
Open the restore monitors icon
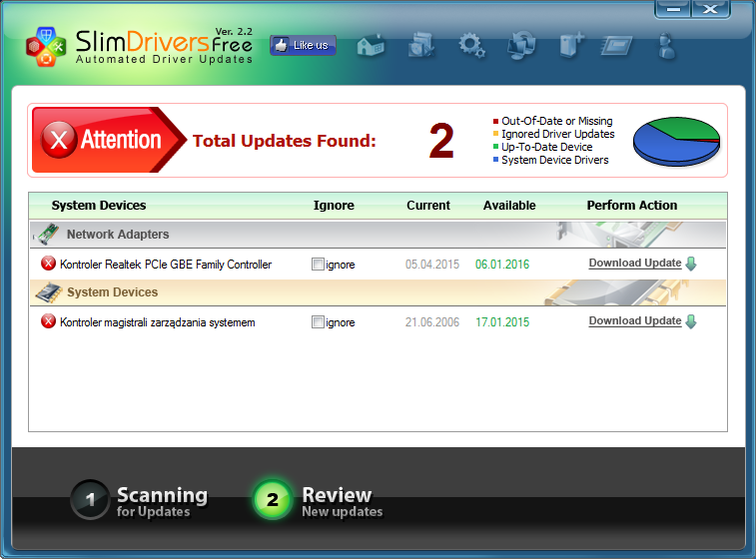point(521,46)
